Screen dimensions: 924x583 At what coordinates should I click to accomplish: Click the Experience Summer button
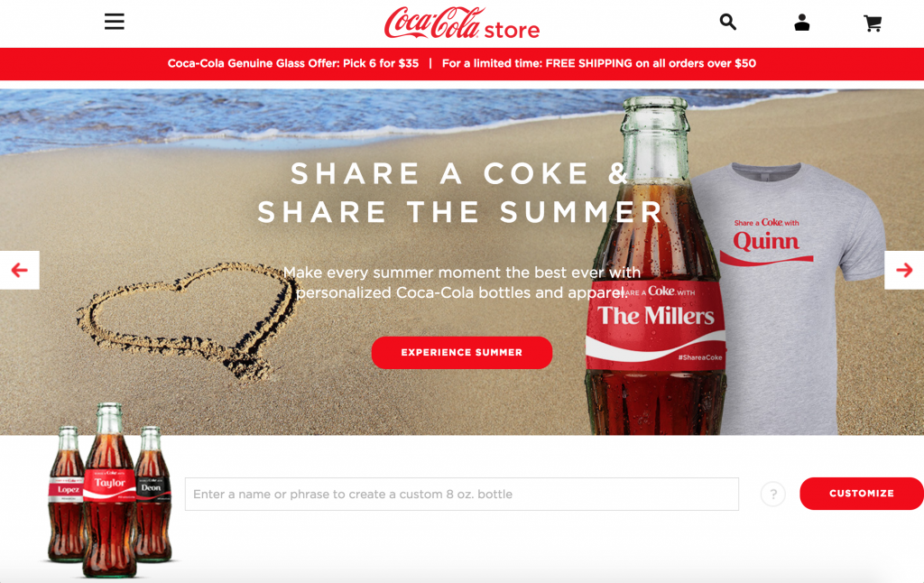tap(462, 353)
